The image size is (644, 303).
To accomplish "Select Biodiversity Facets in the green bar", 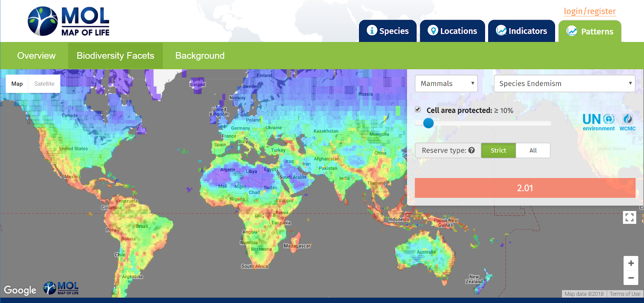I will (x=116, y=55).
